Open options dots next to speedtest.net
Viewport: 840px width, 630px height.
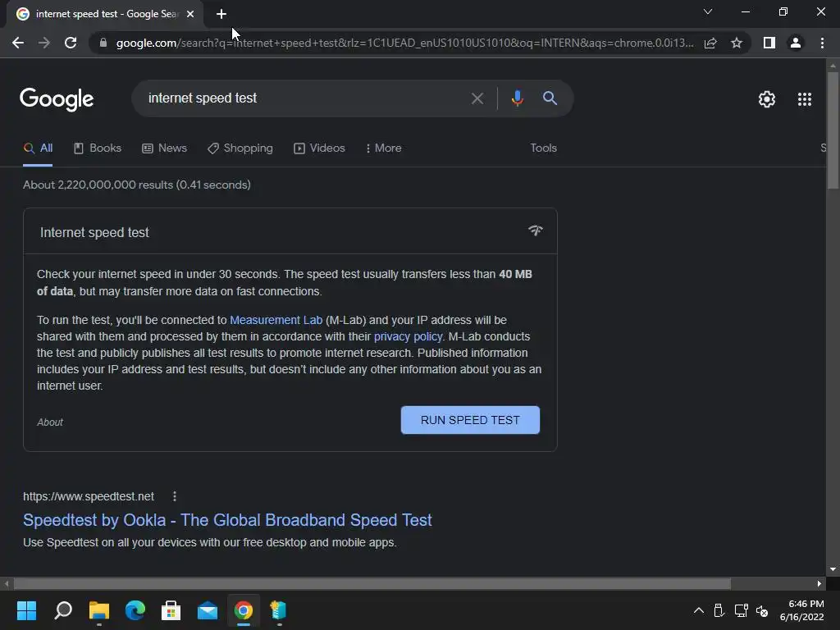click(175, 496)
